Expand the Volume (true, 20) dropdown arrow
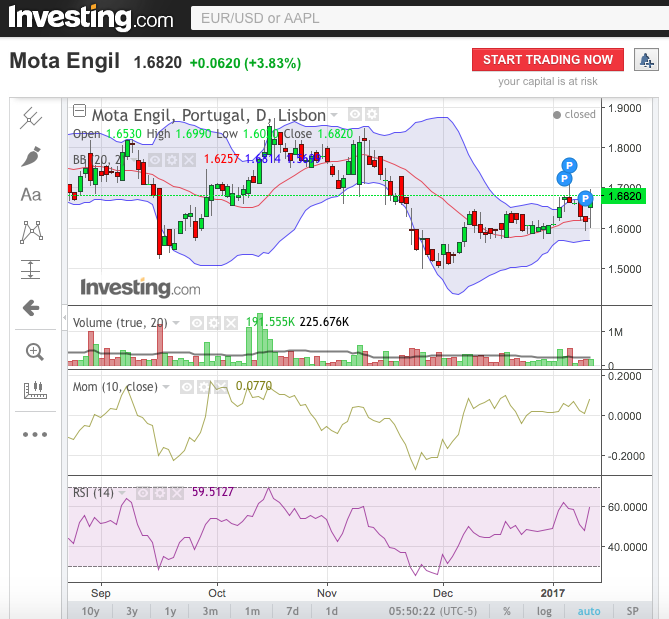Screen dimensions: 669x619 176,323
